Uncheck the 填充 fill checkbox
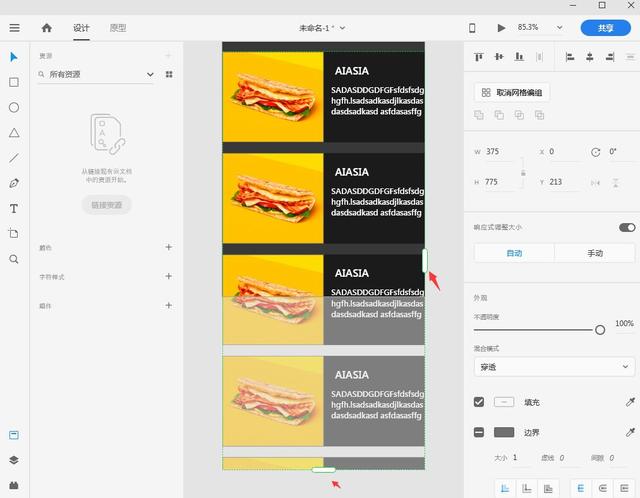Image resolution: width=640 pixels, height=498 pixels. click(479, 402)
